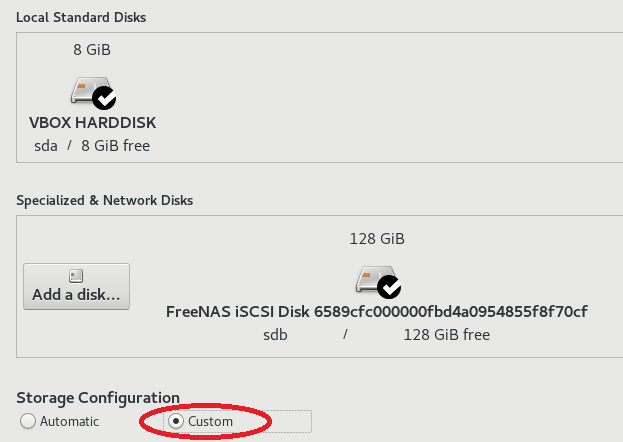Click the "sdb" device name text
Viewport: 623px width, 442px height.
tap(275, 335)
